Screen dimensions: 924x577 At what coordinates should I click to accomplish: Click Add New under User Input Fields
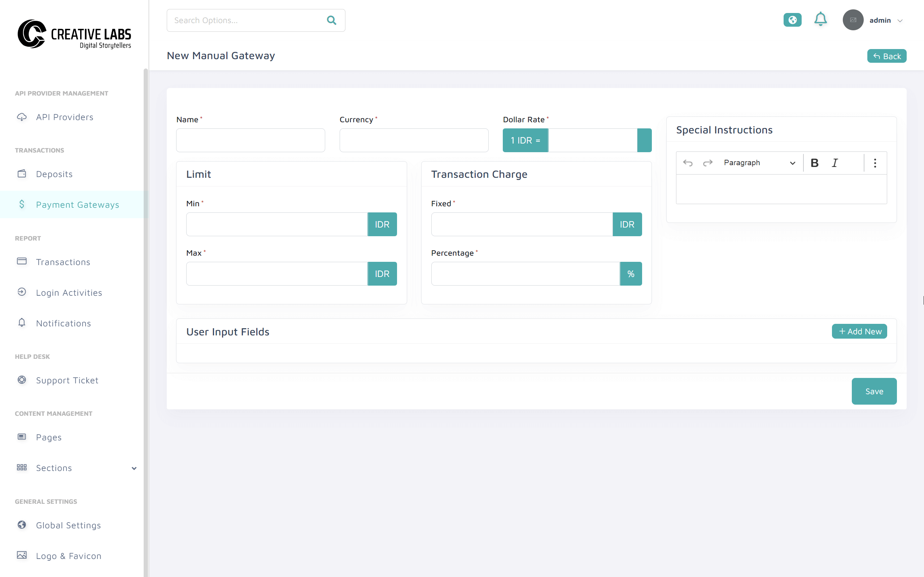[x=859, y=331]
